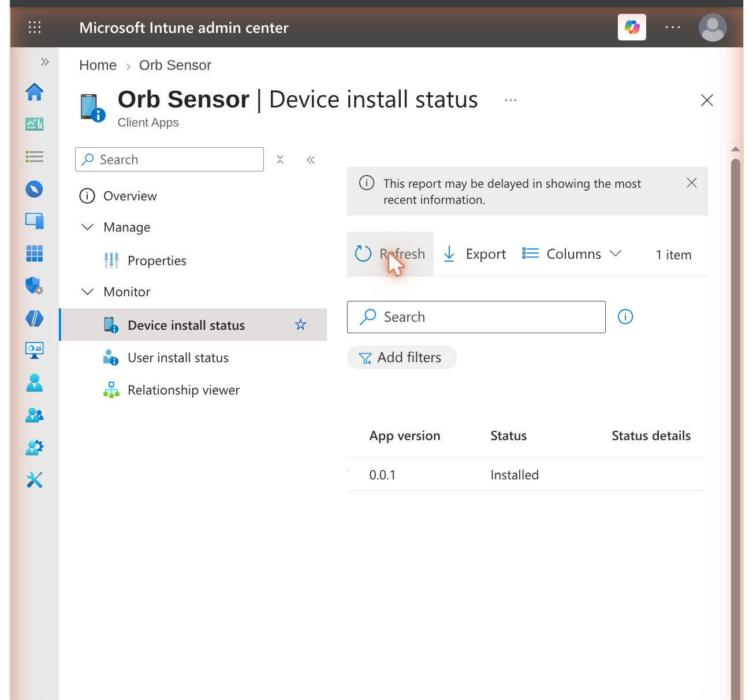Go to Home via the sidebar house icon
This screenshot has width=753, height=700.
pos(35,92)
